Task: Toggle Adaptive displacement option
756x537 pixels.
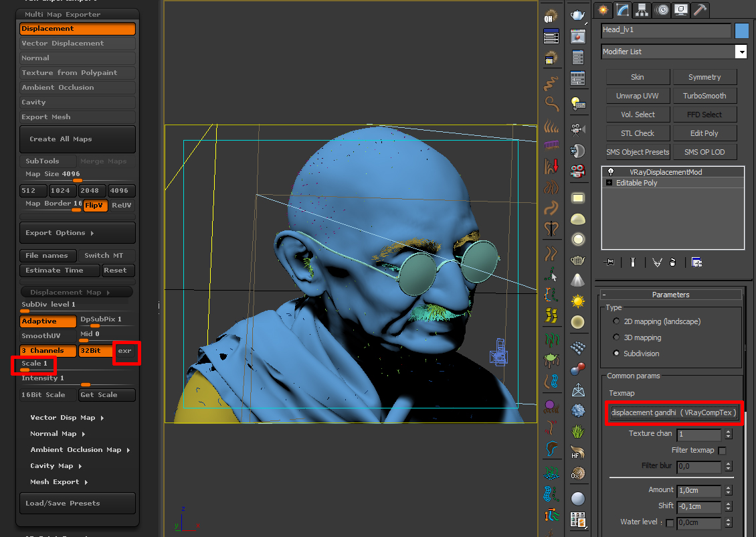Action: (x=48, y=321)
